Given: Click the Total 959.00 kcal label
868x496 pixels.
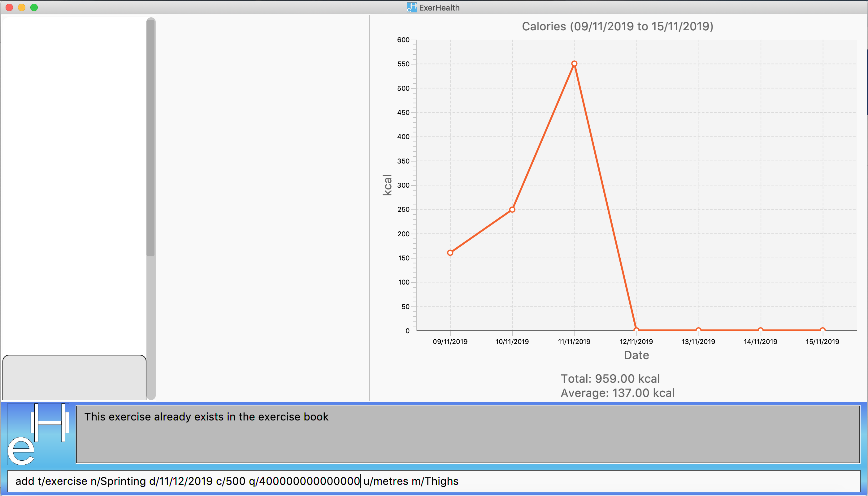Looking at the screenshot, I should 610,378.
